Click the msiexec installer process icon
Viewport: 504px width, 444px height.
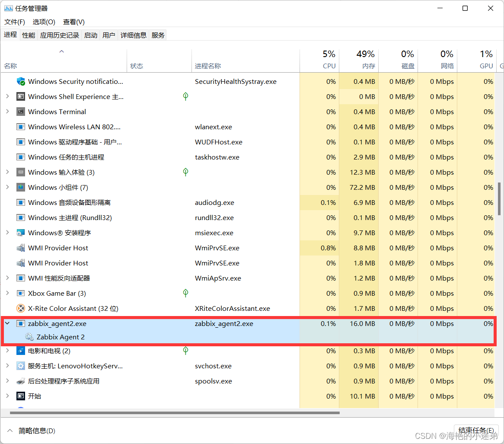tap(21, 233)
